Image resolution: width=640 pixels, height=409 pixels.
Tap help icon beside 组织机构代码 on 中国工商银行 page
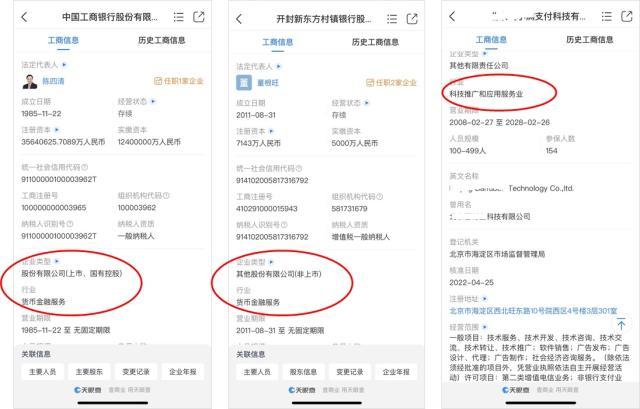pyautogui.click(x=166, y=196)
